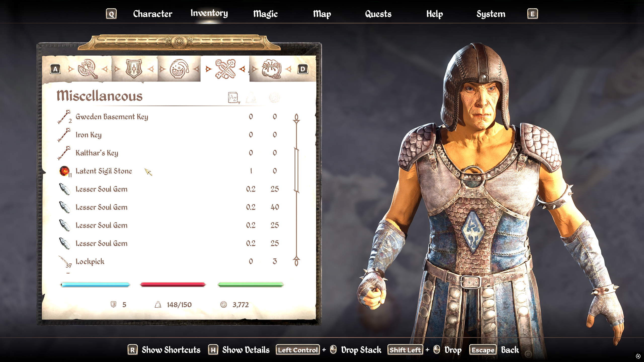Image resolution: width=644 pixels, height=362 pixels.
Task: Click the scrollbar up arrow
Action: 297,118
